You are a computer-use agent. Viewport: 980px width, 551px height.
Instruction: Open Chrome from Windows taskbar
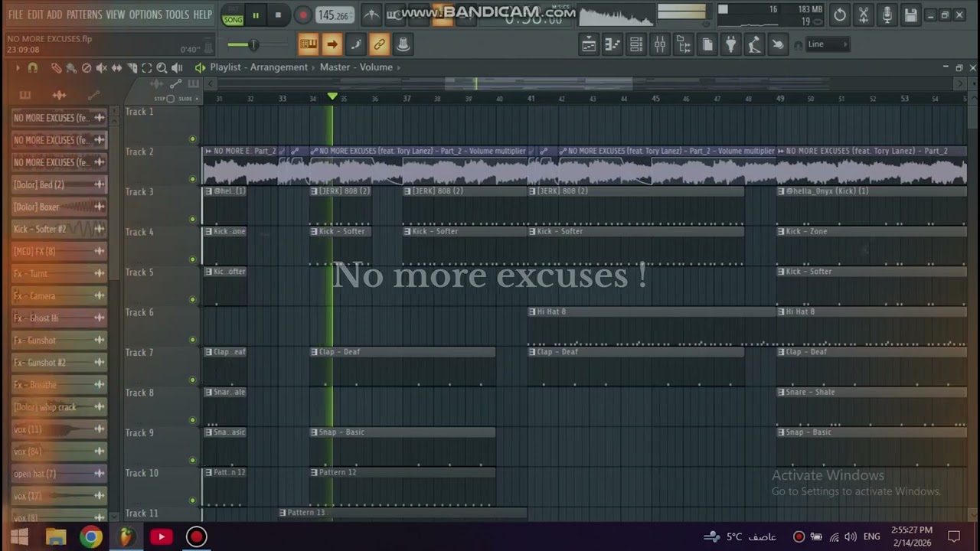click(x=90, y=537)
